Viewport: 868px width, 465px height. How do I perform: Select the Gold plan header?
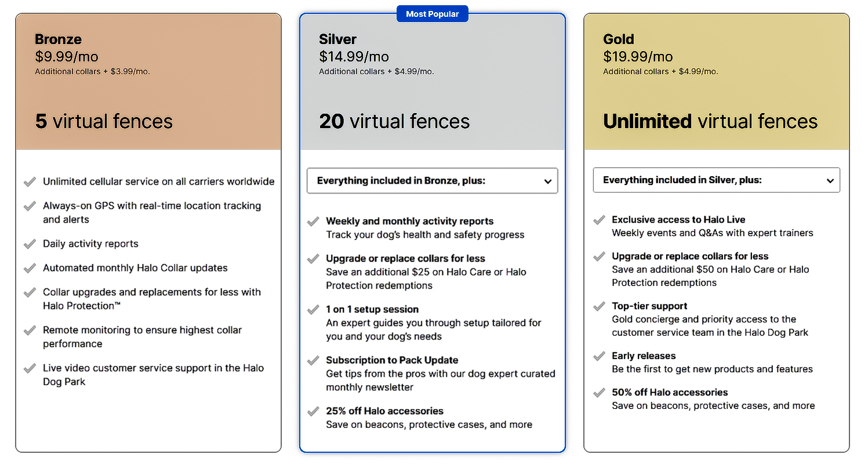coord(618,39)
